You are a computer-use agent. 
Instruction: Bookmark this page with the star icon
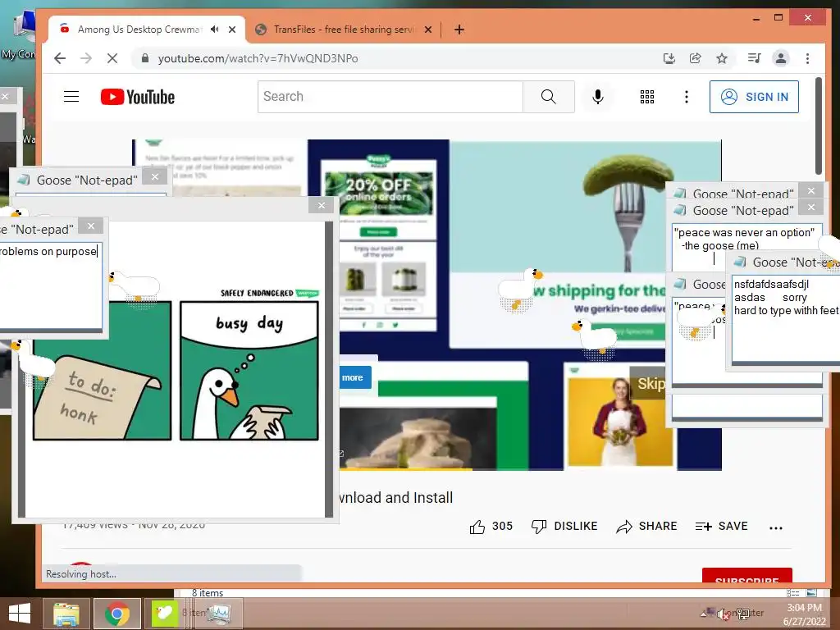[x=722, y=58]
